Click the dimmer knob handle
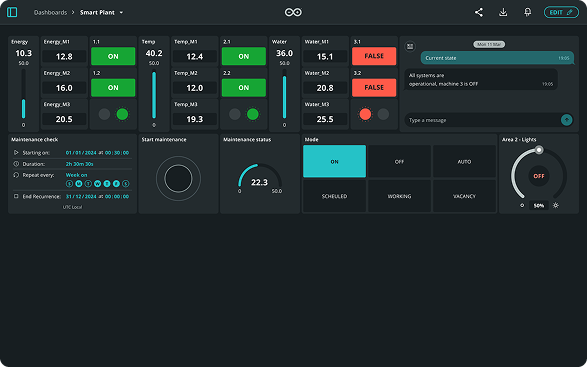Viewport: 587px width, 367px height. 539,150
